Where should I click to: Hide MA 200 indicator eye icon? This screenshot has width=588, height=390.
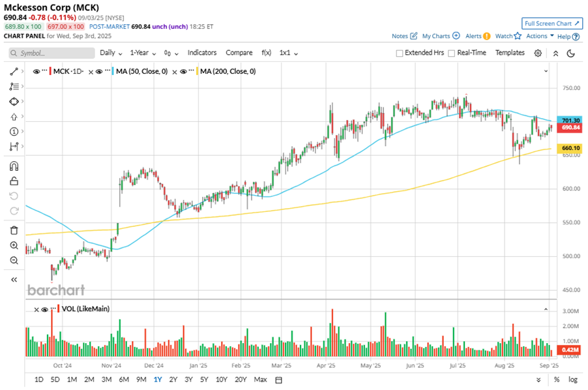(183, 71)
